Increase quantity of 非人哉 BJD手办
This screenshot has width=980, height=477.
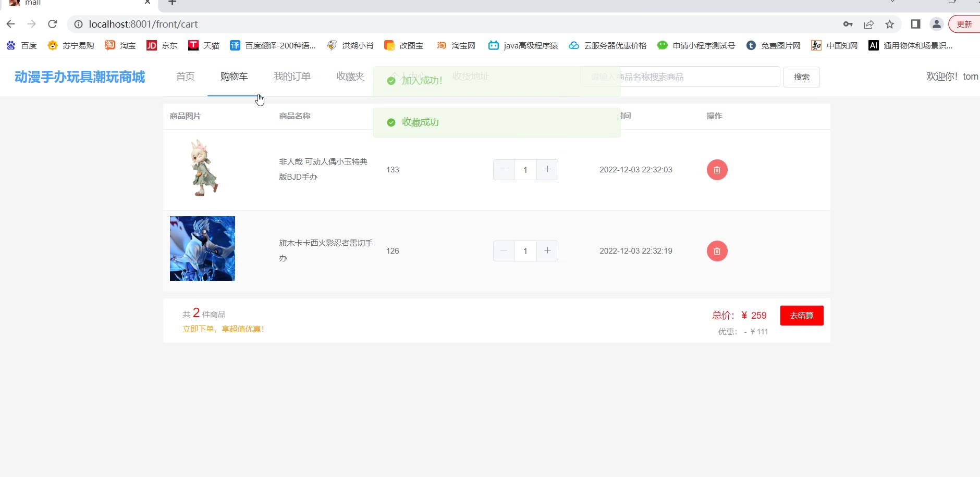(547, 170)
